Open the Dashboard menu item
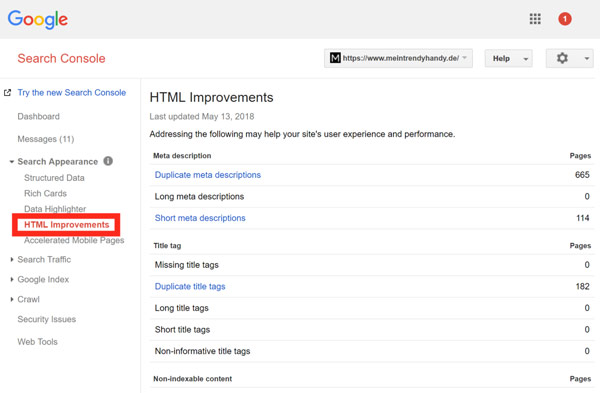Image resolution: width=600 pixels, height=393 pixels. tap(39, 116)
